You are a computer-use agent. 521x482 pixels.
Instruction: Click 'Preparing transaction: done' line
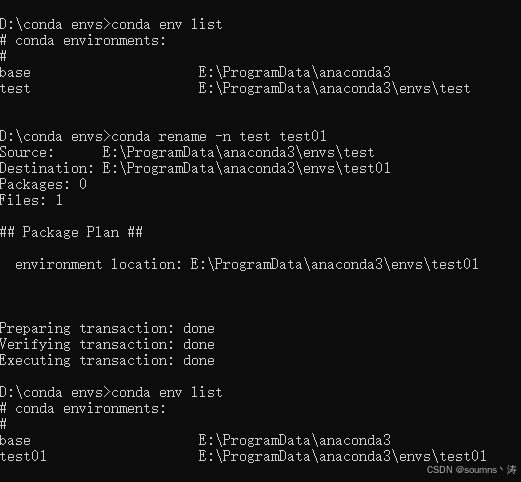107,328
